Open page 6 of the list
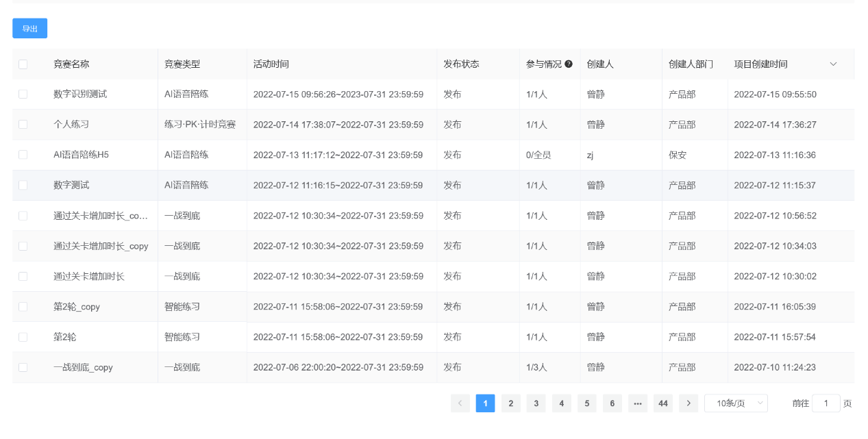 [612, 404]
